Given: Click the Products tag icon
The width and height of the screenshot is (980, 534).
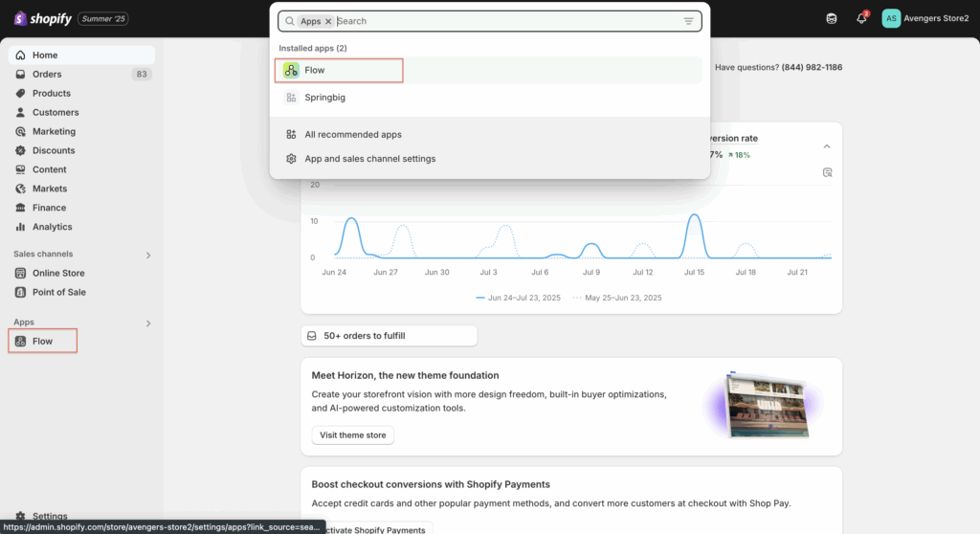Looking at the screenshot, I should point(21,93).
